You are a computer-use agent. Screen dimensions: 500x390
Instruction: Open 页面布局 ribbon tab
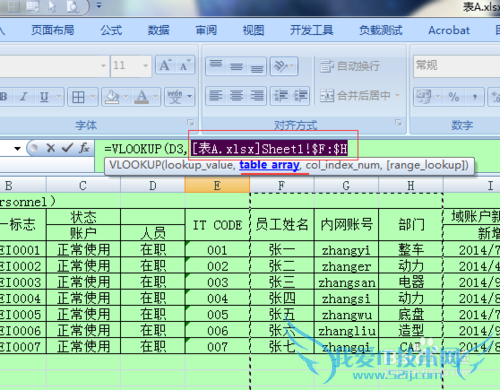(x=53, y=30)
